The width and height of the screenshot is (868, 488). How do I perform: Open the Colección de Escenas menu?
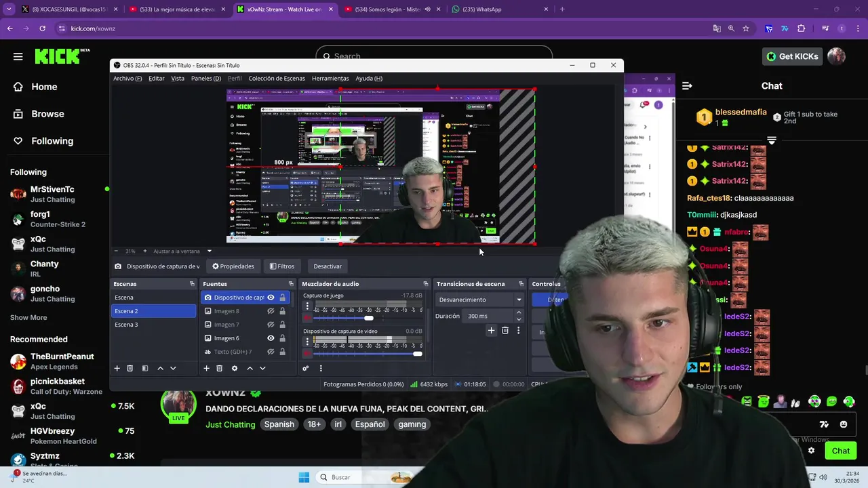tap(277, 79)
